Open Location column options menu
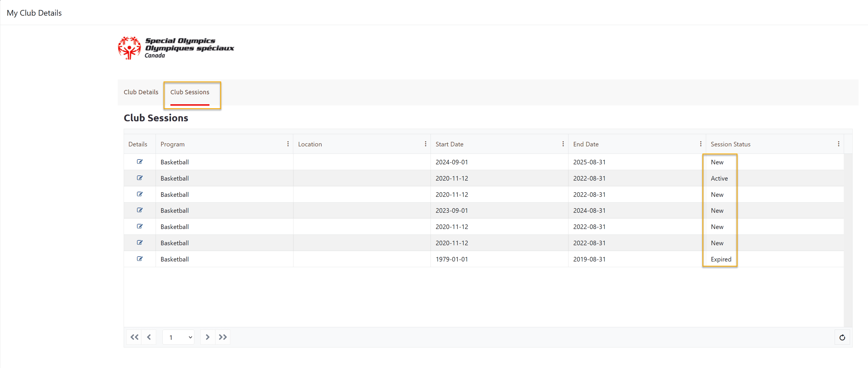The width and height of the screenshot is (868, 368). (425, 144)
